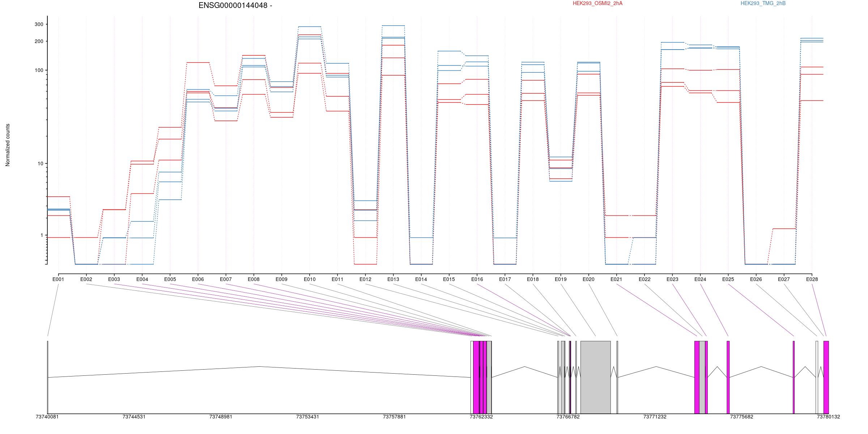The width and height of the screenshot is (868, 434).
Task: Select the HEK293_TMG_2hB legend label
Action: 763,3
